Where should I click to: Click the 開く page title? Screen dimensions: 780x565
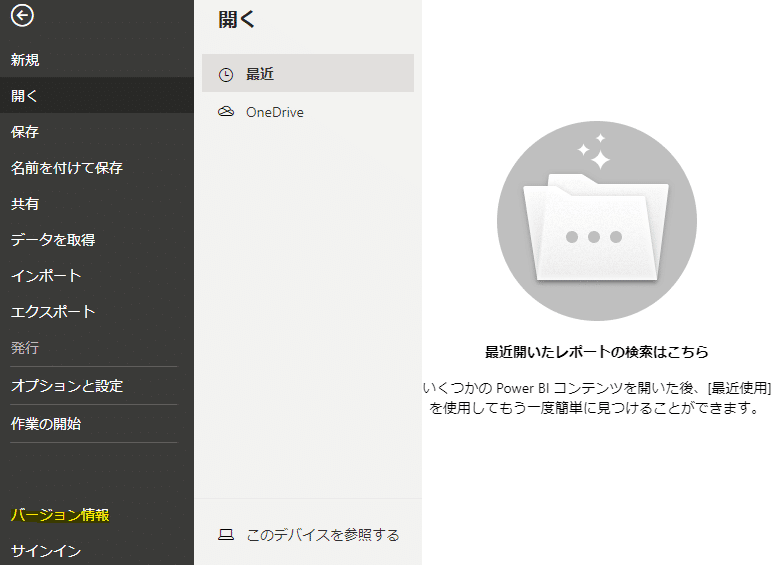tap(237, 20)
